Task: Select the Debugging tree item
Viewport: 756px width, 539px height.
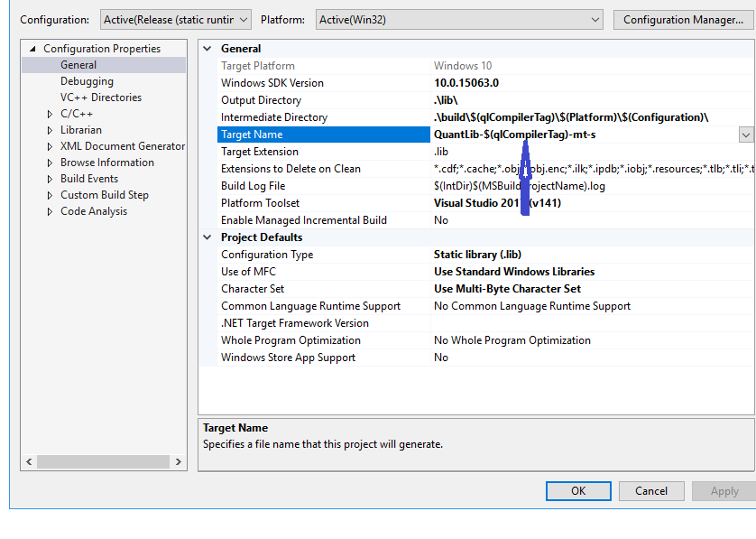Action: pyautogui.click(x=87, y=81)
